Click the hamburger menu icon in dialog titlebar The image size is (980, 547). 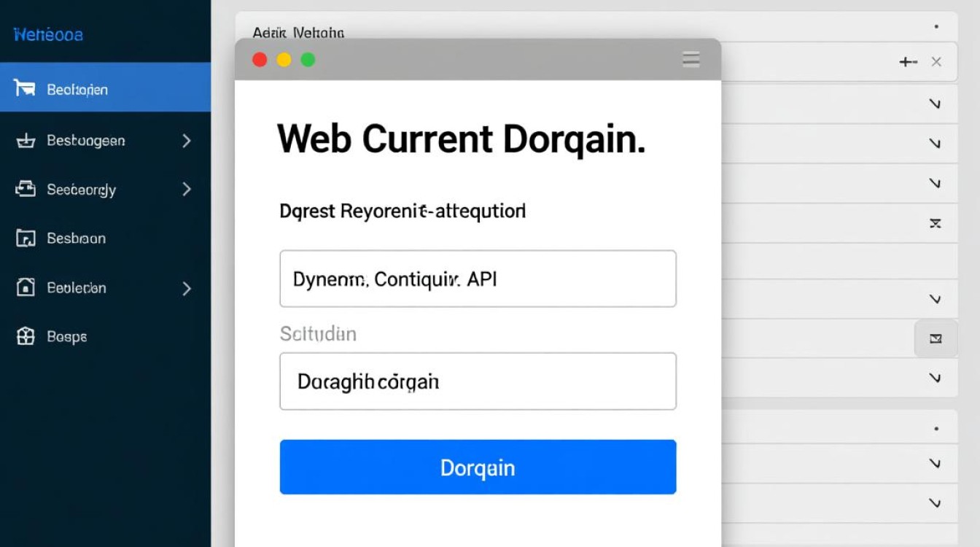(x=691, y=60)
